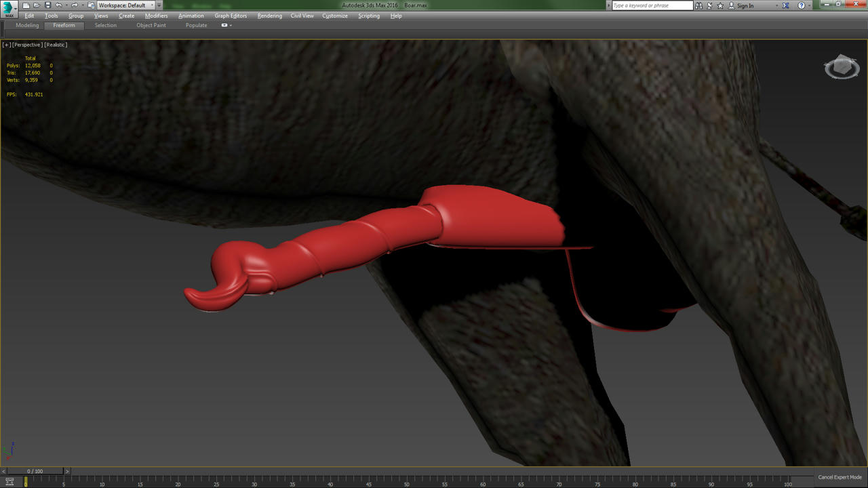Click the ribbon display options dropdown arrow

tap(231, 25)
